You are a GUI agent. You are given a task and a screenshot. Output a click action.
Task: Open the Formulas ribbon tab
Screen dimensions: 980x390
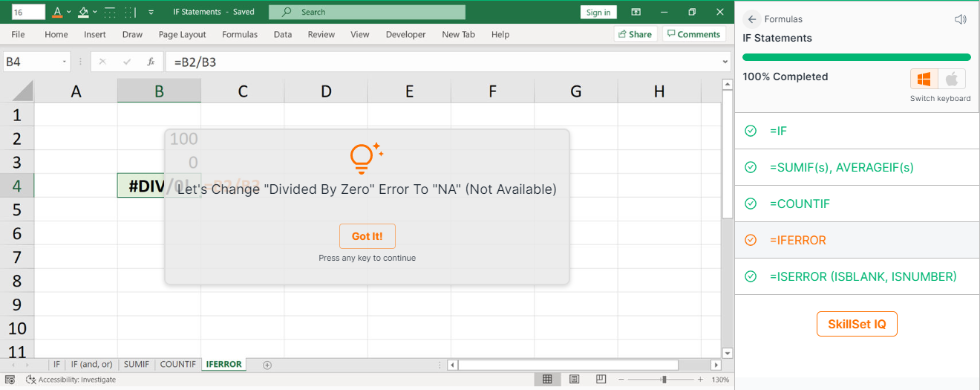(x=240, y=34)
